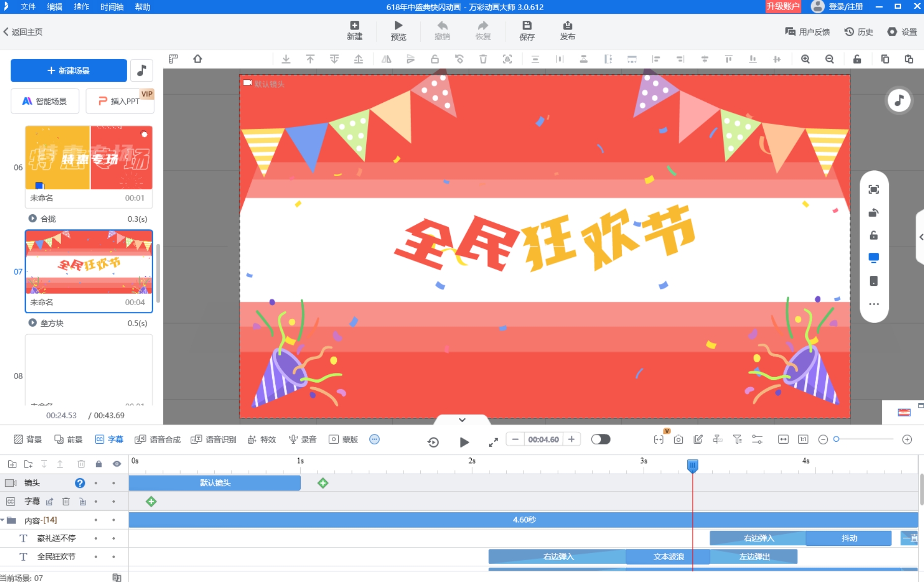Click the fullscreen expand arrows beside play
Image resolution: width=924 pixels, height=582 pixels.
pyautogui.click(x=493, y=442)
